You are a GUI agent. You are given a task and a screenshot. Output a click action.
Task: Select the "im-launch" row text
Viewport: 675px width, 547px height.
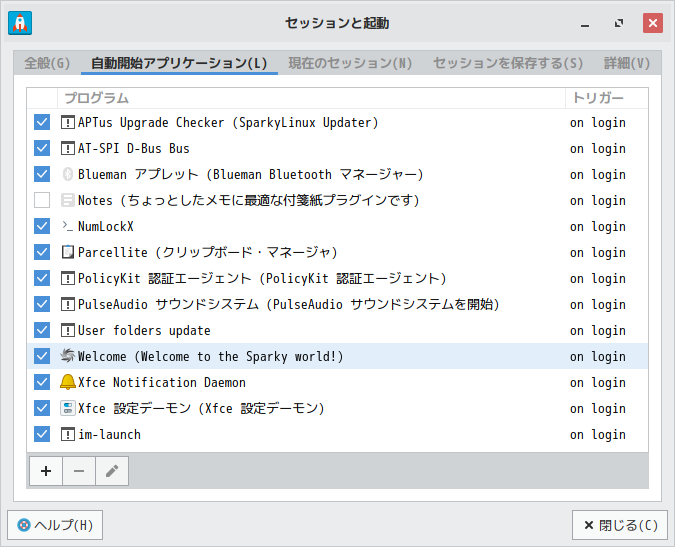(109, 434)
